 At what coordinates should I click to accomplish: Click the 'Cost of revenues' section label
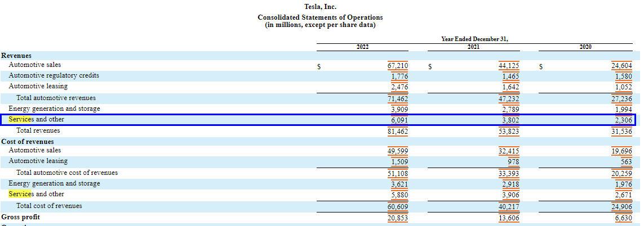28,142
